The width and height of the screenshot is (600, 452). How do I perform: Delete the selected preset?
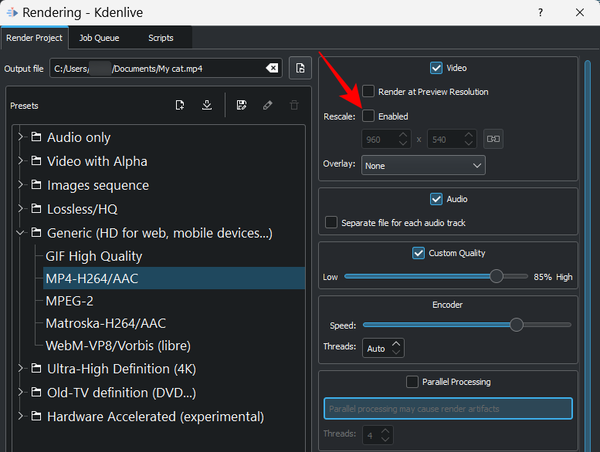pos(294,105)
